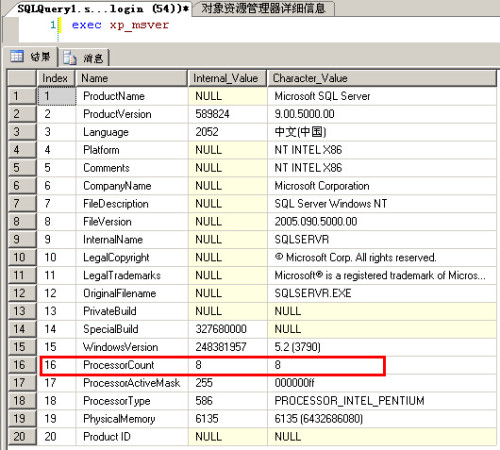Viewport: 500px width, 450px height.
Task: Click the Name column header
Action: (132, 78)
